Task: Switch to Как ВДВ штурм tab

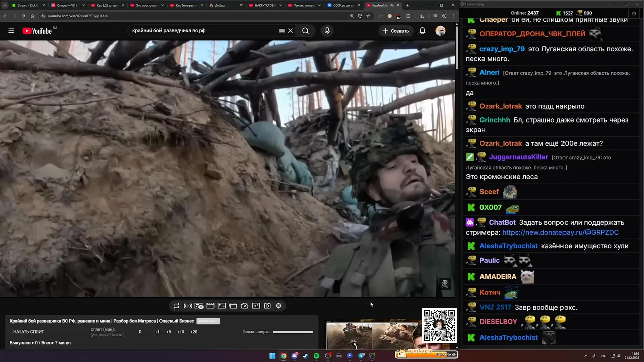Action: (107, 5)
